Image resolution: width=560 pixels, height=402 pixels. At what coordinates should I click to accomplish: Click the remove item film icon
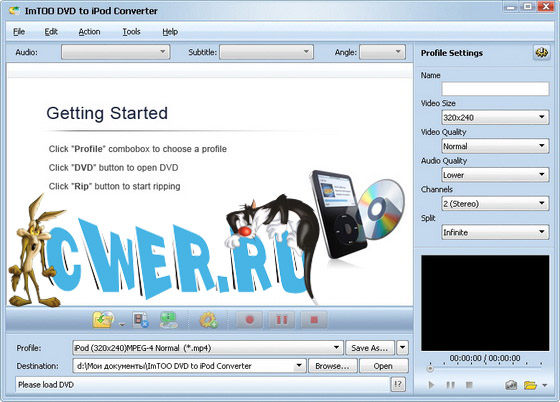pyautogui.click(x=140, y=320)
